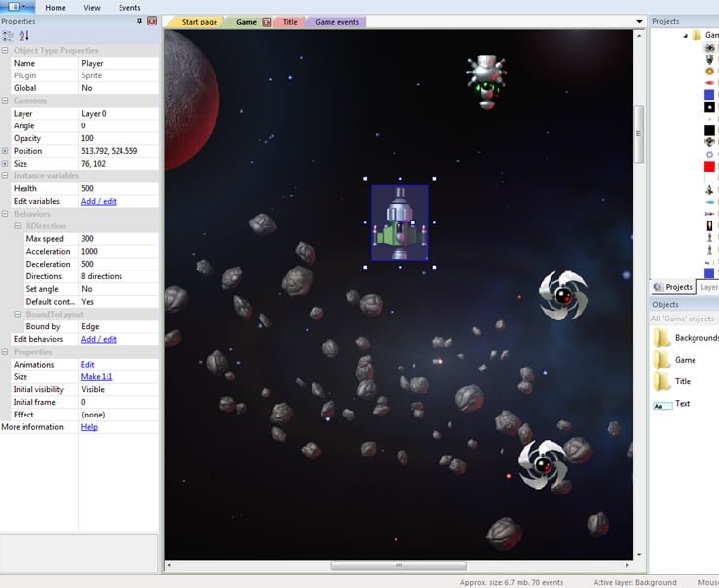Click the Max speed value 300
Screen dimensions: 719x588
(119, 239)
